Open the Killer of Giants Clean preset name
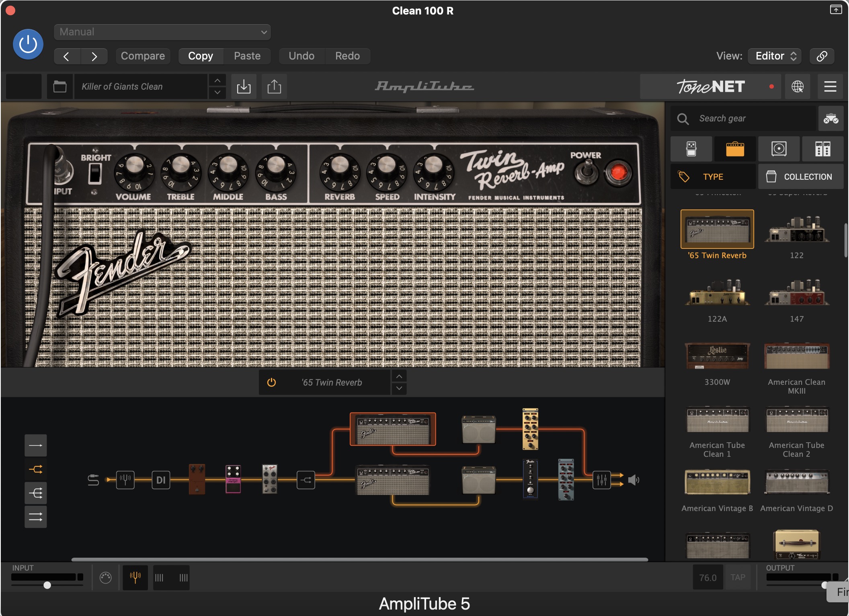 pyautogui.click(x=141, y=86)
